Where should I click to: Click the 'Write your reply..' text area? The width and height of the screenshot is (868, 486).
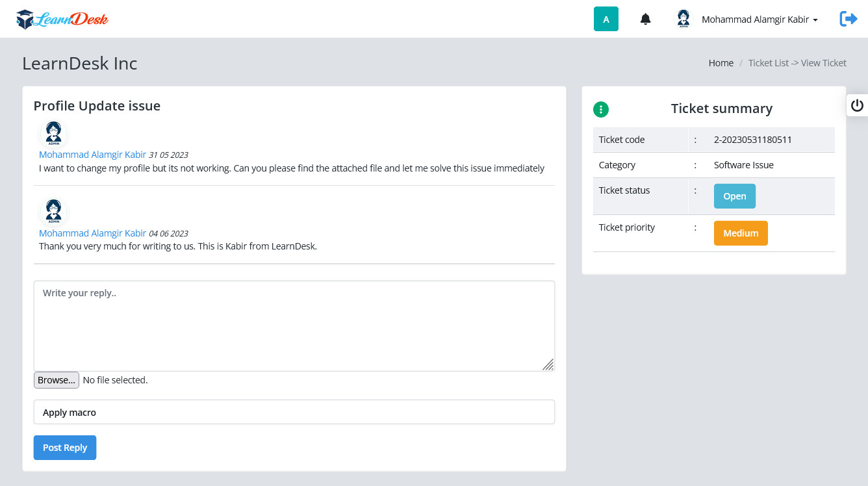[x=294, y=326]
